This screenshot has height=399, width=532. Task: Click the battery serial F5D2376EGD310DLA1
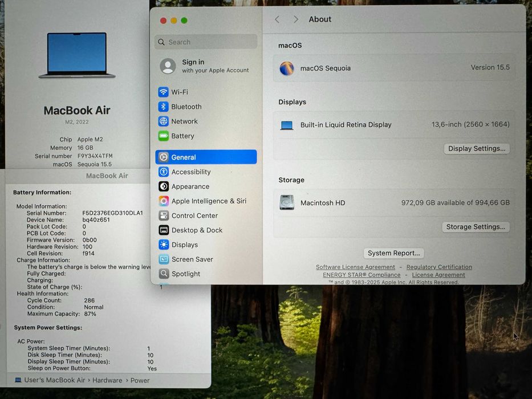pos(113,213)
